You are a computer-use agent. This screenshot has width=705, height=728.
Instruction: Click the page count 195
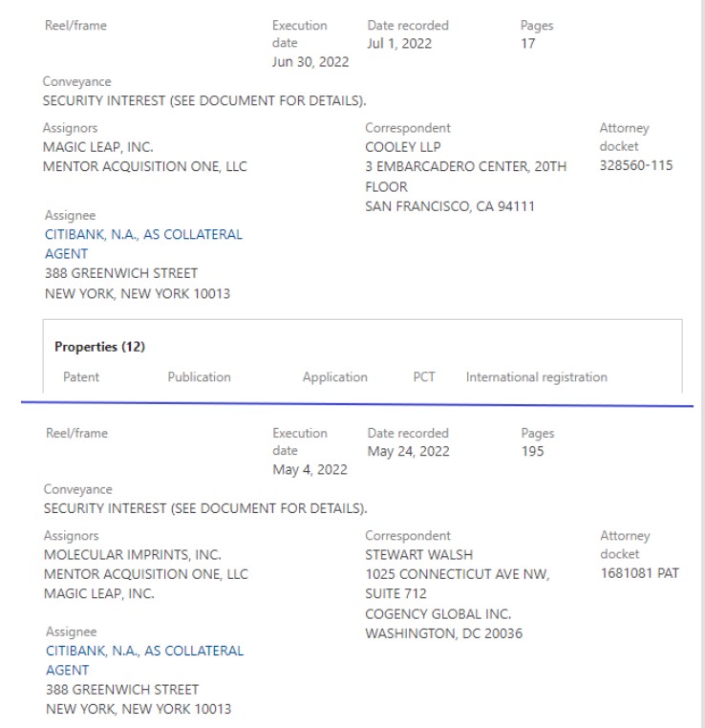[x=532, y=451]
